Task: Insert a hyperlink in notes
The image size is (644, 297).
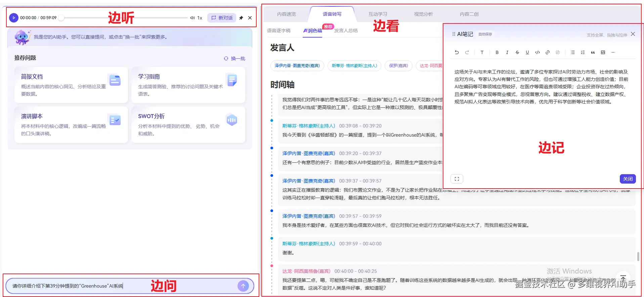Action: click(547, 52)
